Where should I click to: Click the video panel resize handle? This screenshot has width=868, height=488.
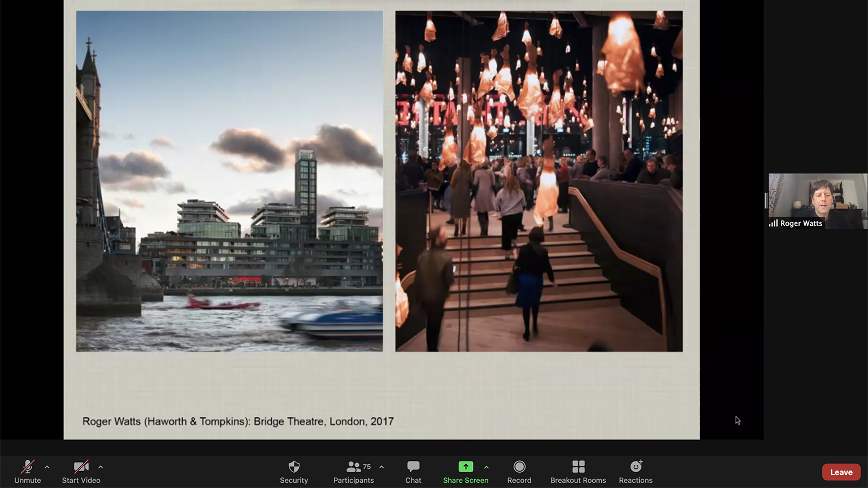[x=766, y=201]
